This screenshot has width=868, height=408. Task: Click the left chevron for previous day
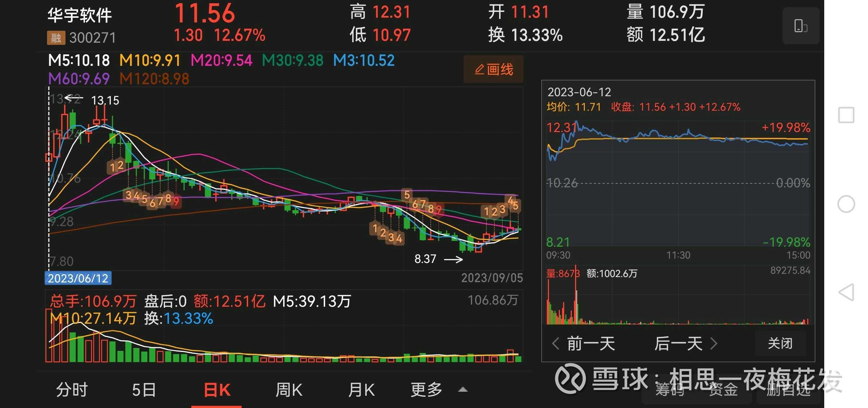[x=556, y=343]
